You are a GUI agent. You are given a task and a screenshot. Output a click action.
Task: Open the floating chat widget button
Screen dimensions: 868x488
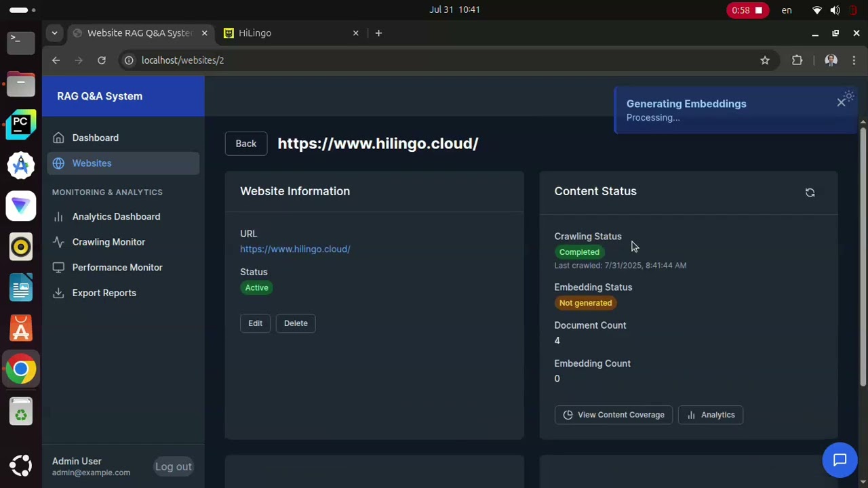[x=840, y=460]
